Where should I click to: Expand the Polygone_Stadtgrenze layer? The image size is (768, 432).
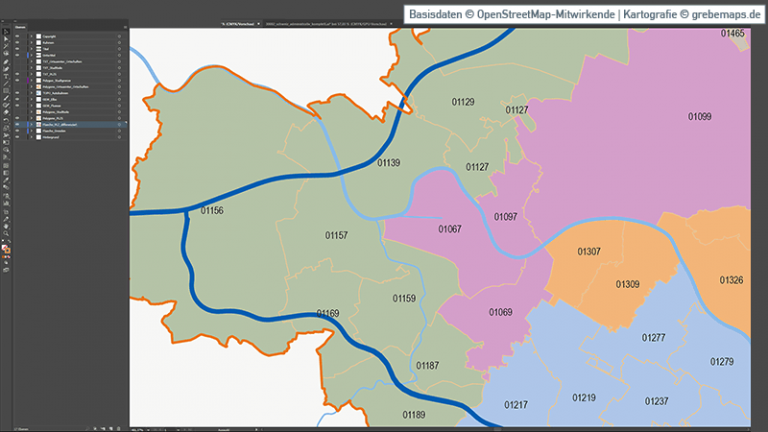[30, 80]
